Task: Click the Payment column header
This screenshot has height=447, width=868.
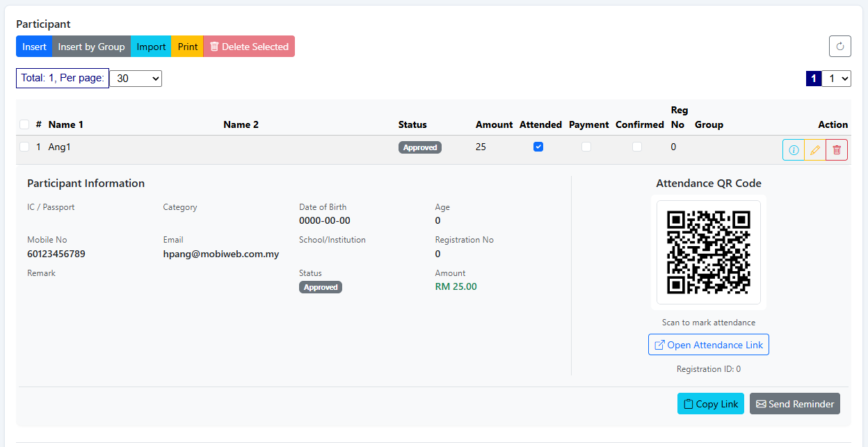Action: (x=588, y=124)
